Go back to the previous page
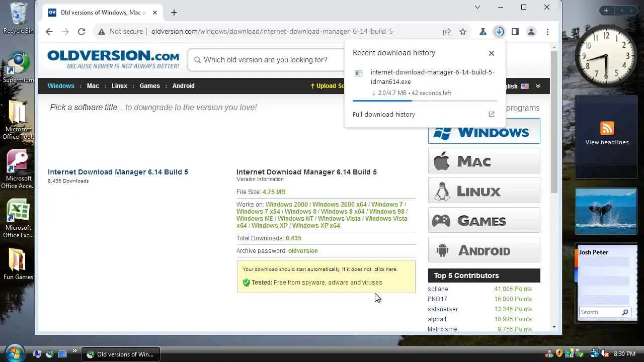This screenshot has width=644, height=362. coord(49,32)
